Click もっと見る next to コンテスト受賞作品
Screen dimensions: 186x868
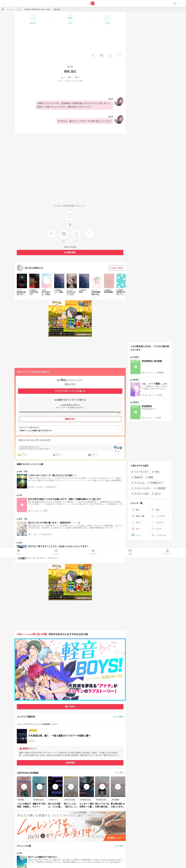click(x=118, y=717)
